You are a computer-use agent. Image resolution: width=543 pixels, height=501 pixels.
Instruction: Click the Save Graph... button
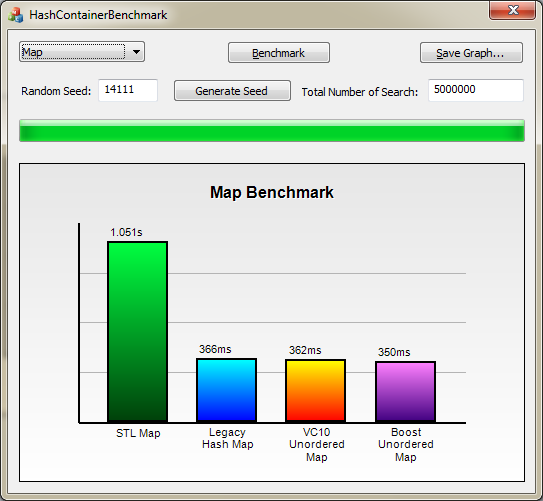(x=471, y=53)
